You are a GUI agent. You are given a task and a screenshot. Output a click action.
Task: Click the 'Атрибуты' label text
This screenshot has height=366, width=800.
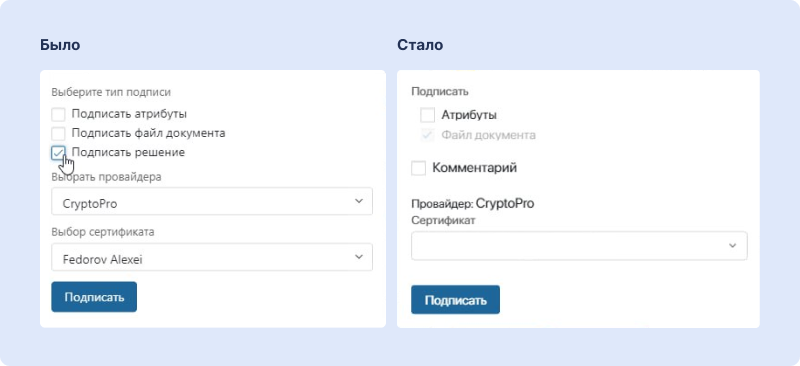coord(469,115)
